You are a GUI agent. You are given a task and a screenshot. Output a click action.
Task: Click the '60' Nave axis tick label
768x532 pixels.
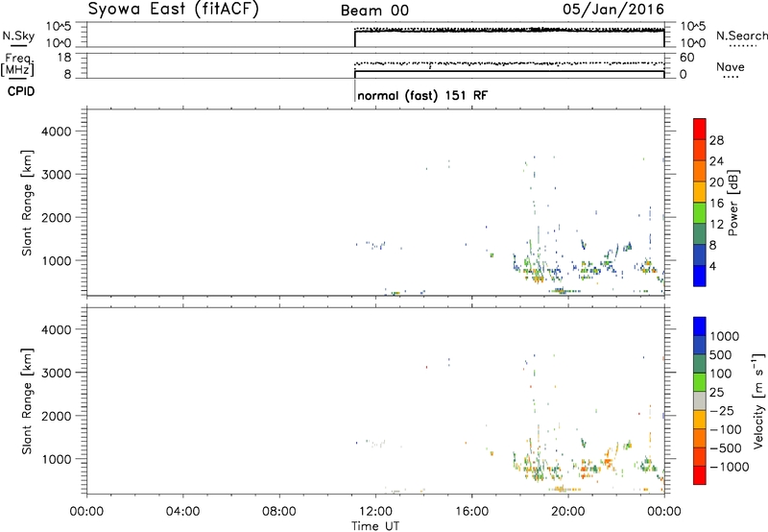pyautogui.click(x=686, y=58)
